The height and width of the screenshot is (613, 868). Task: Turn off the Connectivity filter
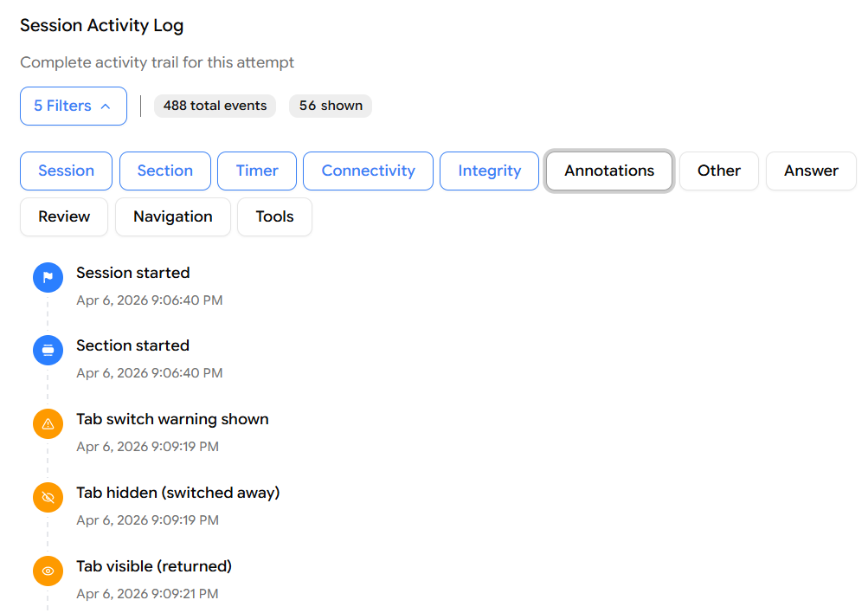pyautogui.click(x=368, y=171)
